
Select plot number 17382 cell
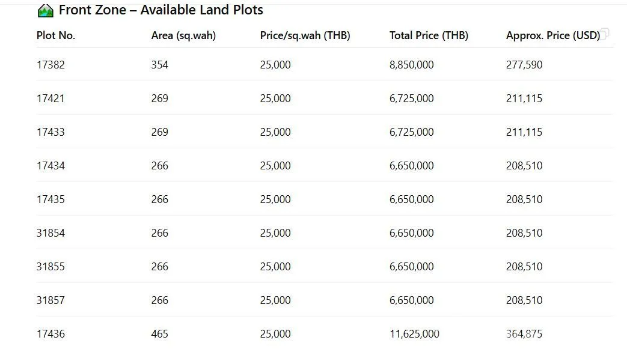50,65
